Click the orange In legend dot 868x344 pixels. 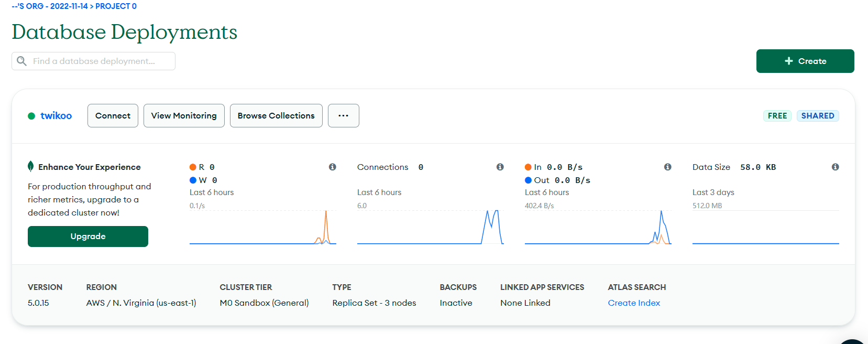click(x=528, y=167)
